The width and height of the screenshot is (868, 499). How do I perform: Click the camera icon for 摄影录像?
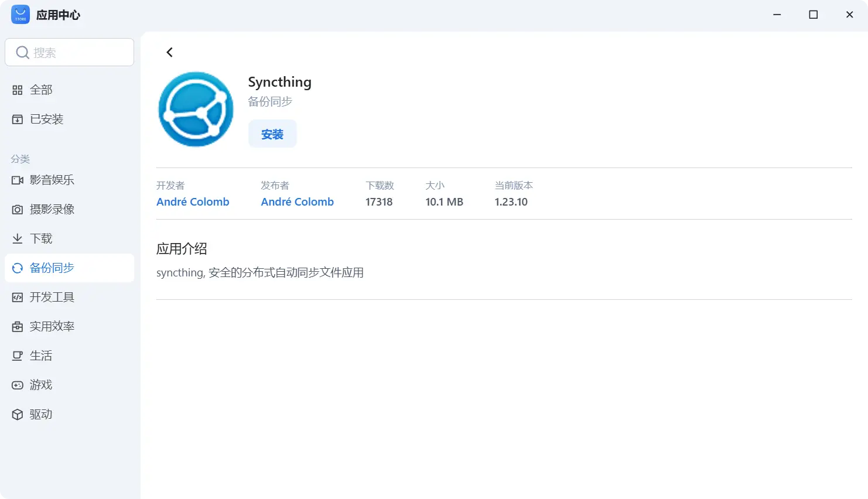click(18, 210)
